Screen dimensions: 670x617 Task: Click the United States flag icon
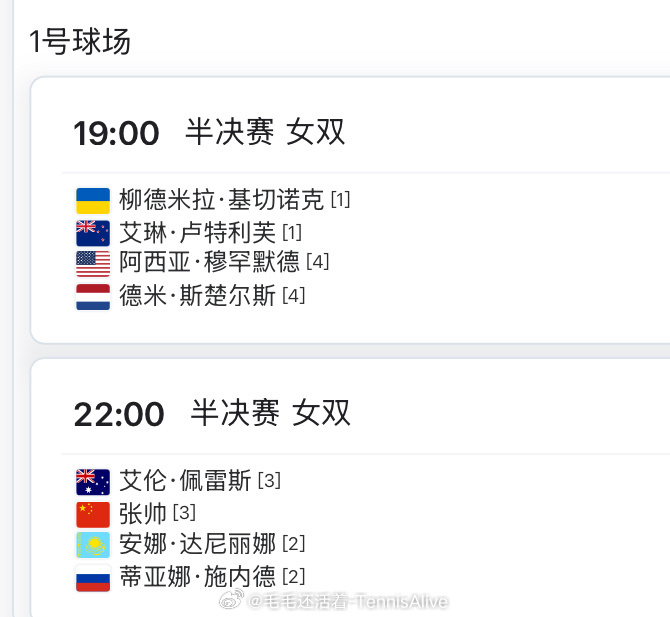[x=93, y=264]
